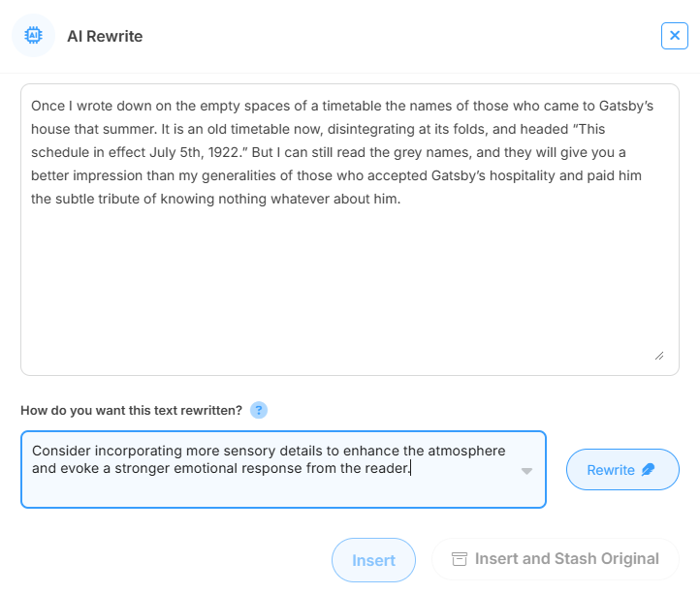The image size is (700, 594).
Task: Click the Insert button
Action: coord(373,560)
